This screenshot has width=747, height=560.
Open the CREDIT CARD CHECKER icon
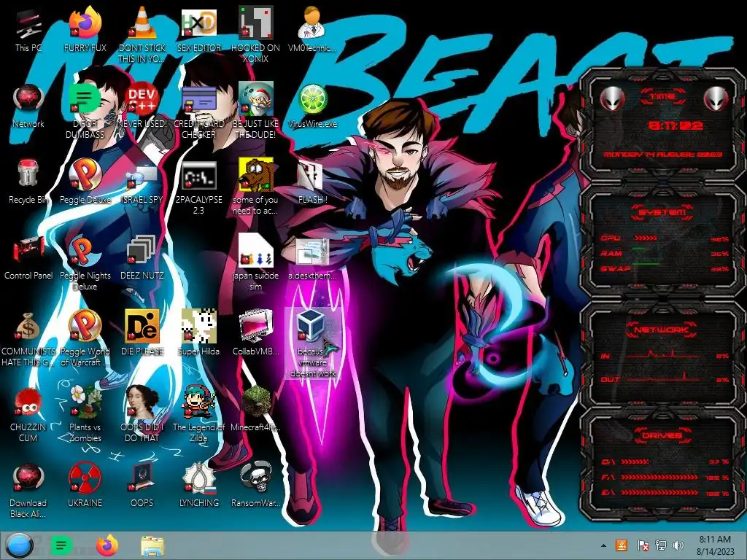[198, 99]
